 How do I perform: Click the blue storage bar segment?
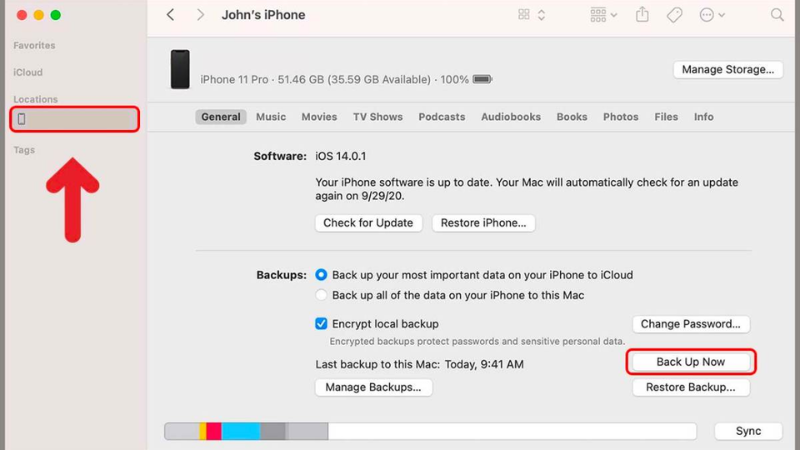(x=241, y=431)
